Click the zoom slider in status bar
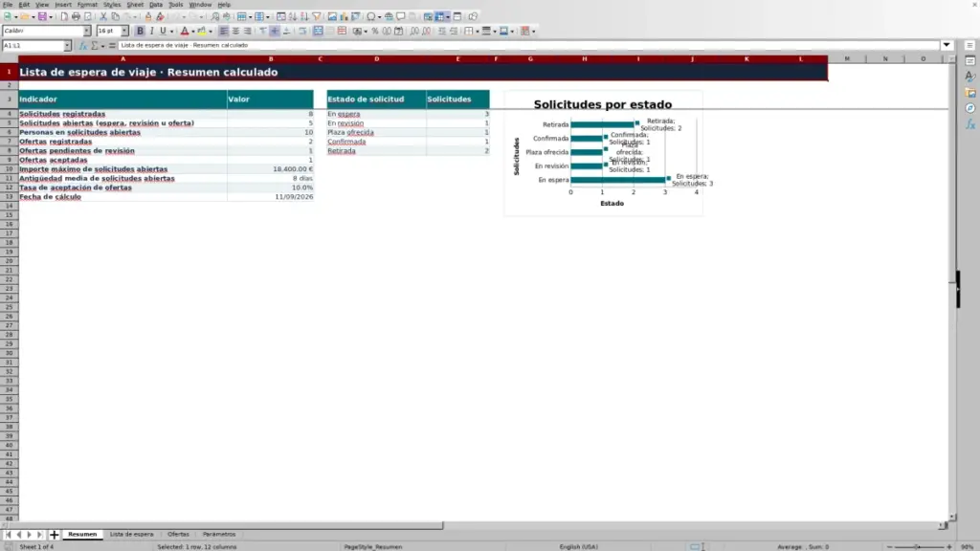Viewport: 980px width, 551px height. [x=919, y=547]
